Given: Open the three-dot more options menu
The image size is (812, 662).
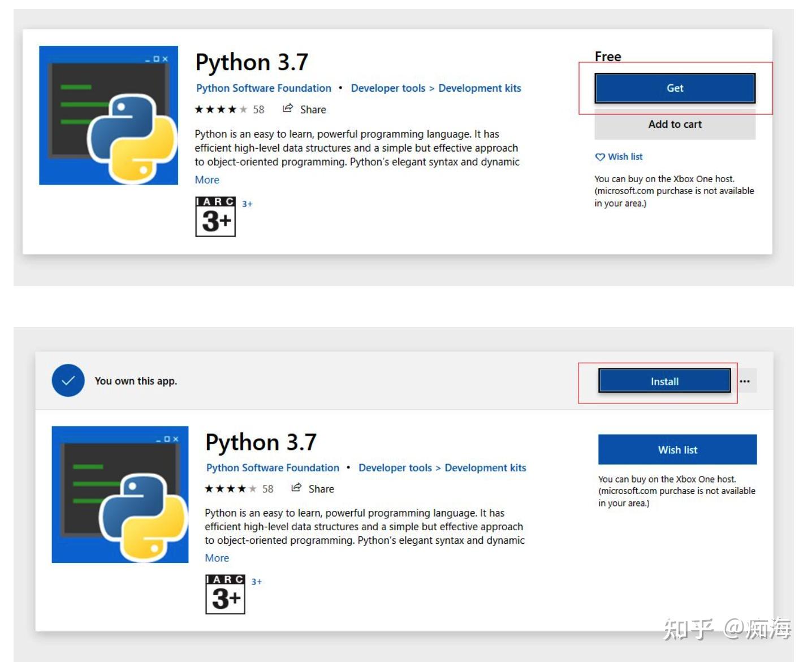Looking at the screenshot, I should (x=745, y=381).
